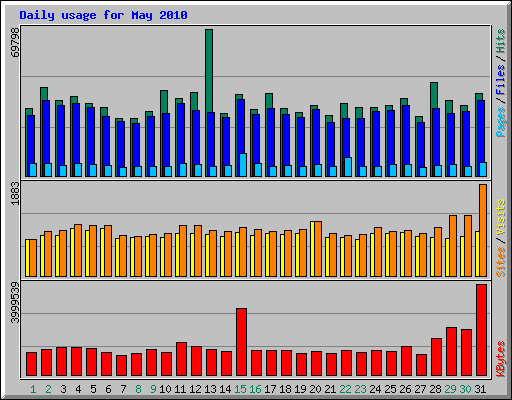Click day label 14 on the x-axis

coord(225,389)
